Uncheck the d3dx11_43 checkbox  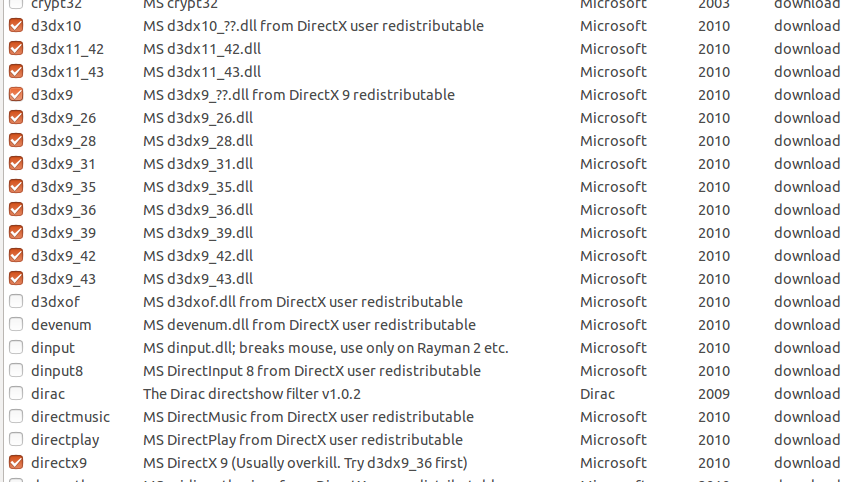pyautogui.click(x=16, y=71)
